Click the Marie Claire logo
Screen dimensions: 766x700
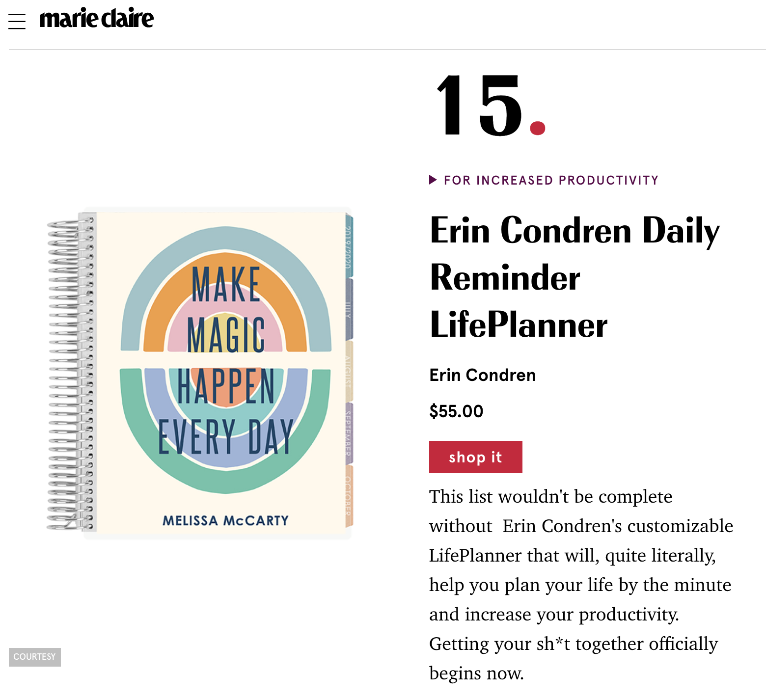(x=96, y=19)
